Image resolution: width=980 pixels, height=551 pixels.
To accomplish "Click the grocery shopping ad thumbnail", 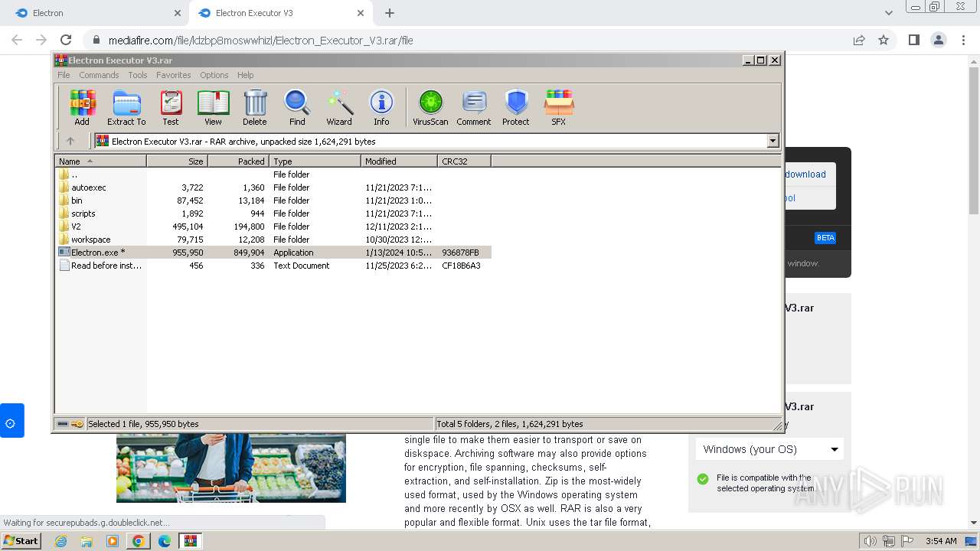I will point(231,468).
